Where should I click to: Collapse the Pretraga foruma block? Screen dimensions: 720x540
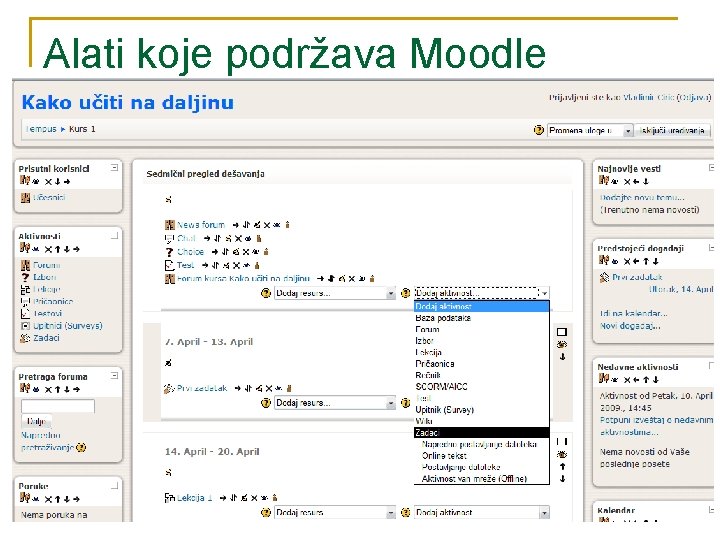point(114,376)
